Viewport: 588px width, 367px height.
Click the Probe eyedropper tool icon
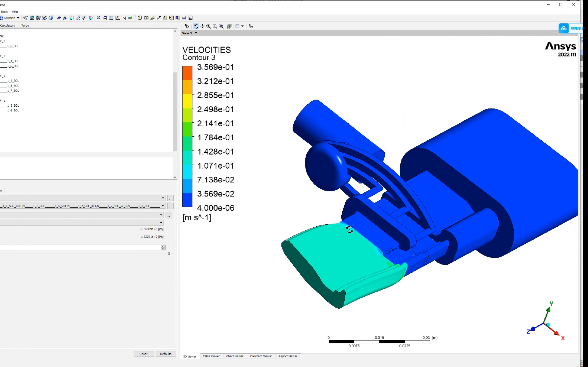pos(159,18)
